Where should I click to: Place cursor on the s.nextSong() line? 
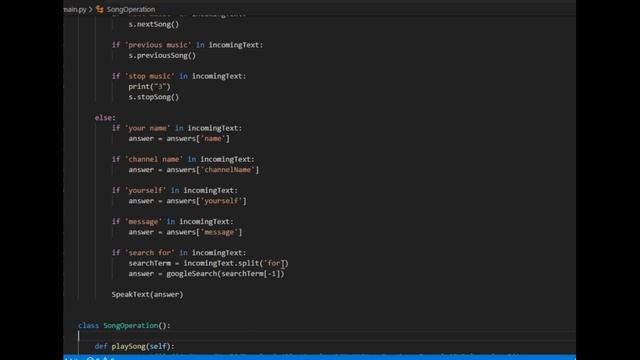pos(153,24)
